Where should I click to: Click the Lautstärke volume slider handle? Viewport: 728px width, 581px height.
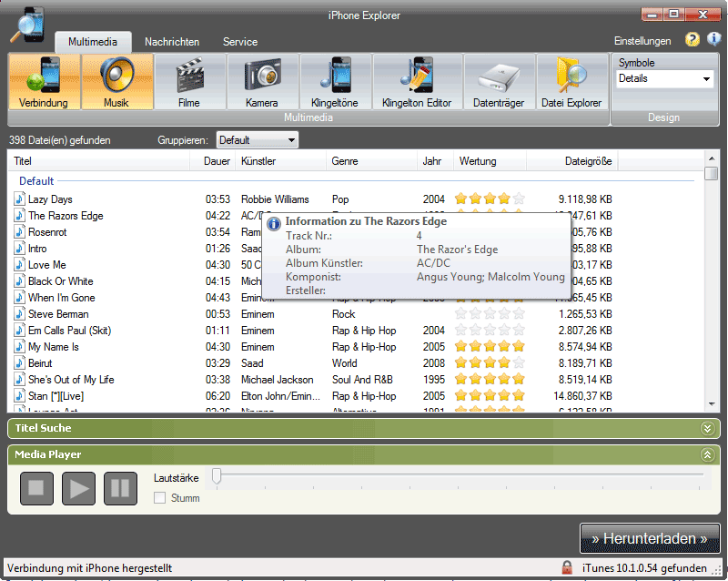tap(217, 476)
